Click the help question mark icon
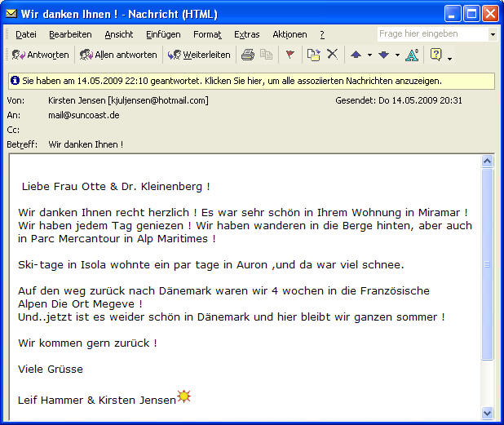 click(436, 55)
